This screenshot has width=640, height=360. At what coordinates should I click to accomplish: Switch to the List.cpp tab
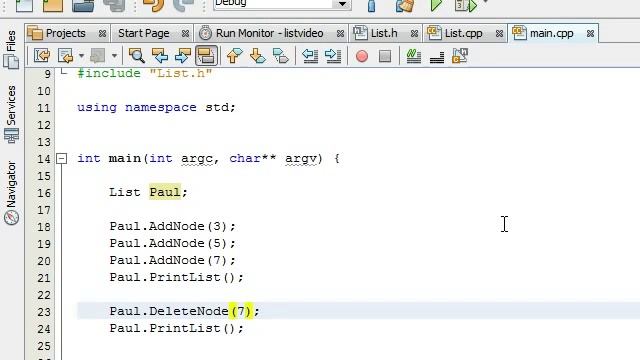click(x=463, y=33)
